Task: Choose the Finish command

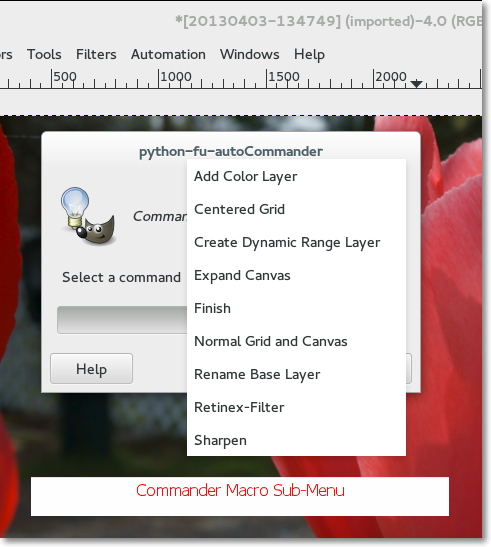Action: [296, 308]
